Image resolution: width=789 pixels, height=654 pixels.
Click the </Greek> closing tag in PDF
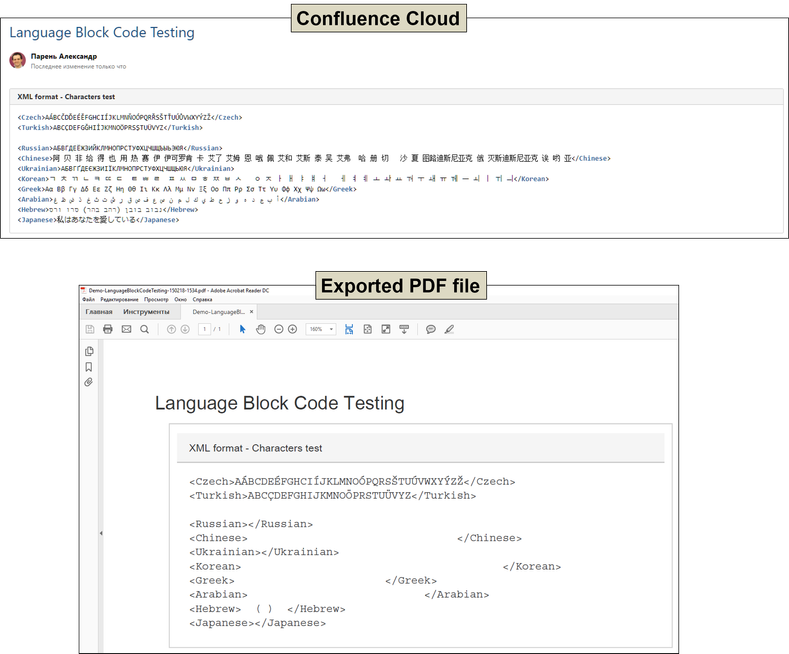click(x=411, y=581)
